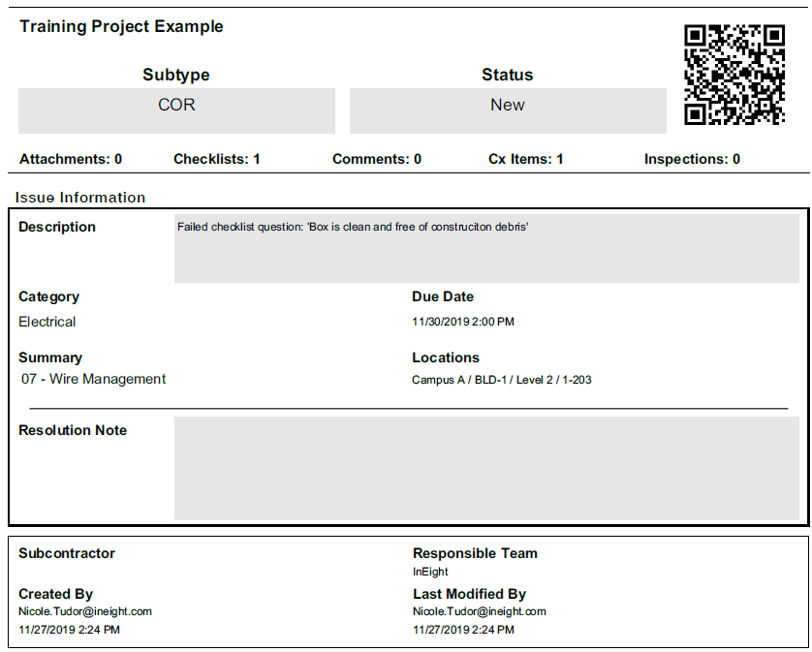Viewport: 812px width, 652px height.
Task: Click the Created By email address
Action: (x=85, y=611)
